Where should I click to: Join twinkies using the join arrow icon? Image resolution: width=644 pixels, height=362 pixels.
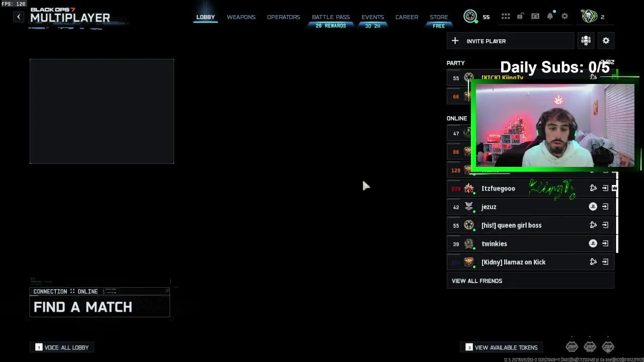[605, 243]
